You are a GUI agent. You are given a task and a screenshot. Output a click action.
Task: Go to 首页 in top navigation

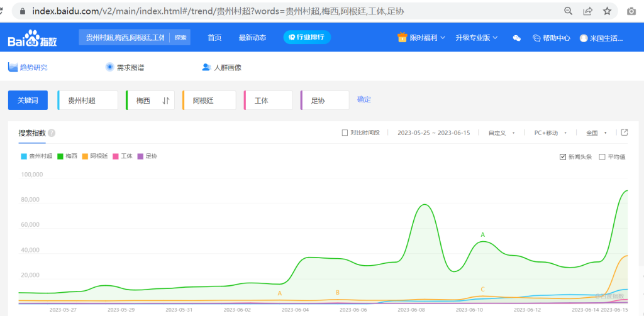coord(214,38)
